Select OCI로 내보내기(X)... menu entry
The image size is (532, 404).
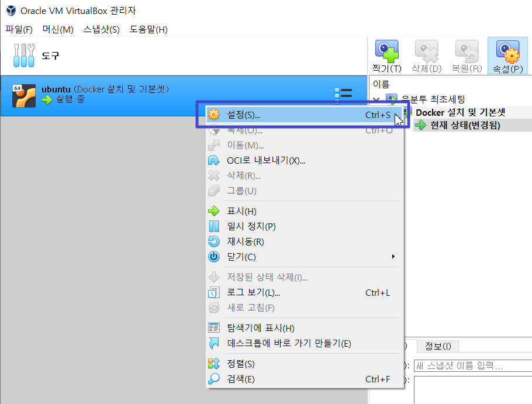tap(305, 160)
